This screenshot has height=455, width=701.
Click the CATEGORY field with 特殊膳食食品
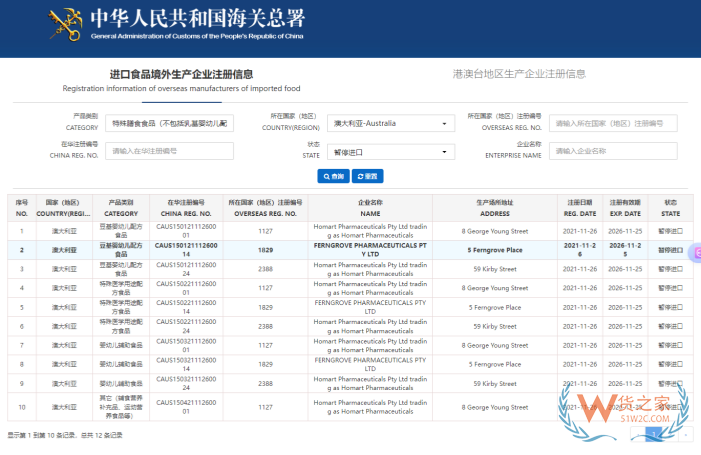pyautogui.click(x=169, y=123)
